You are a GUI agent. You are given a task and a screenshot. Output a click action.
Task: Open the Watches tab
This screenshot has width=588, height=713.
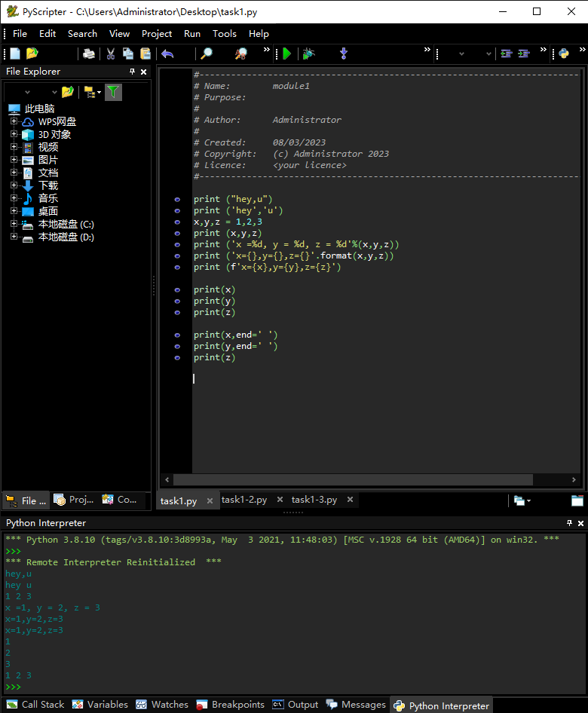coord(162,705)
